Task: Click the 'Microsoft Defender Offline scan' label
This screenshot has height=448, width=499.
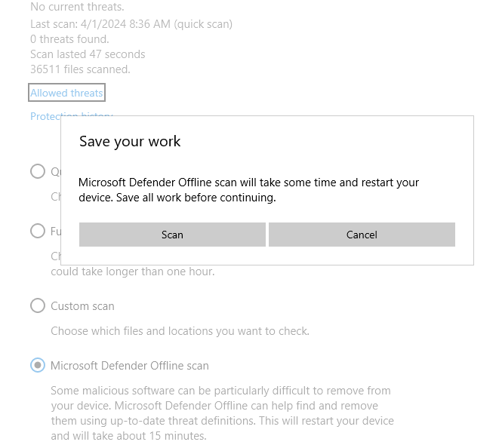Action: (130, 366)
